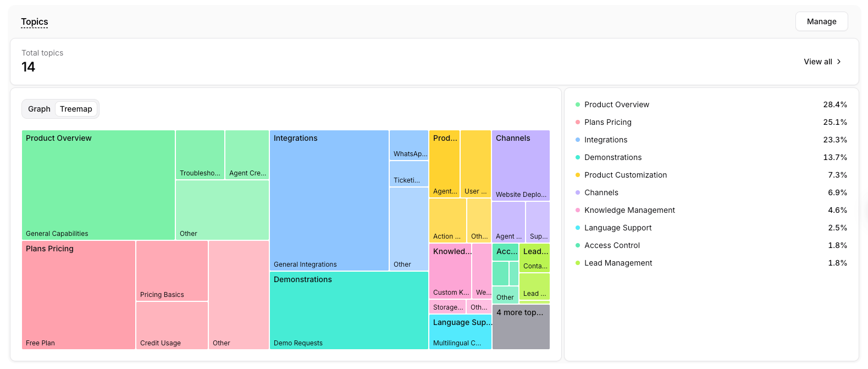This screenshot has height=369, width=868.
Task: Click the Other tile in Access Control
Action: pyautogui.click(x=505, y=295)
